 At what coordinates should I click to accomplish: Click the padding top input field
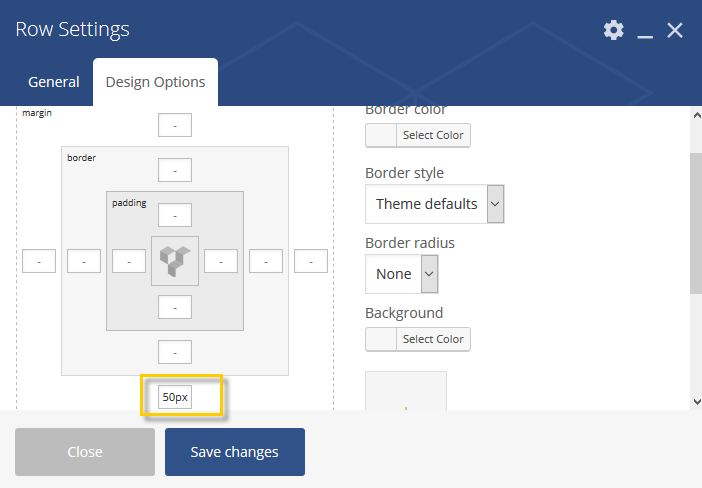pos(175,215)
